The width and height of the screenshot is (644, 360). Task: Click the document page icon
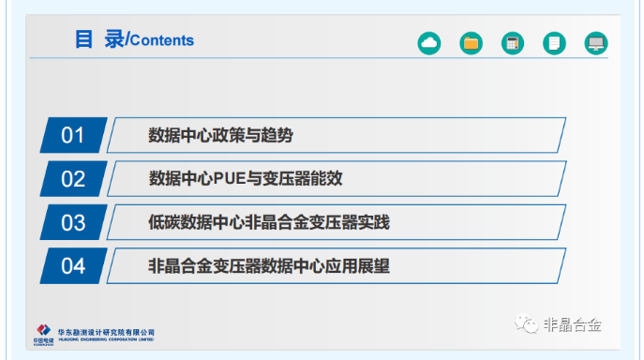point(554,43)
